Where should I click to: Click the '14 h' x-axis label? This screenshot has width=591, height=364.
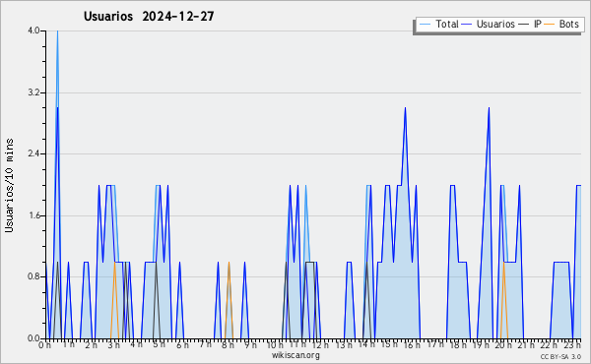[366, 344]
